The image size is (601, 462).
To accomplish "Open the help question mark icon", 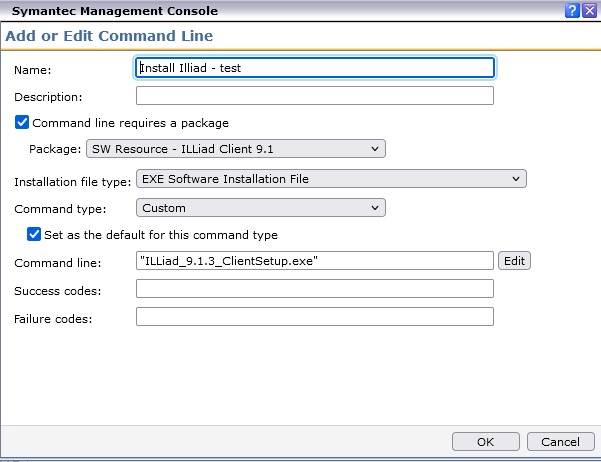I will click(x=572, y=11).
